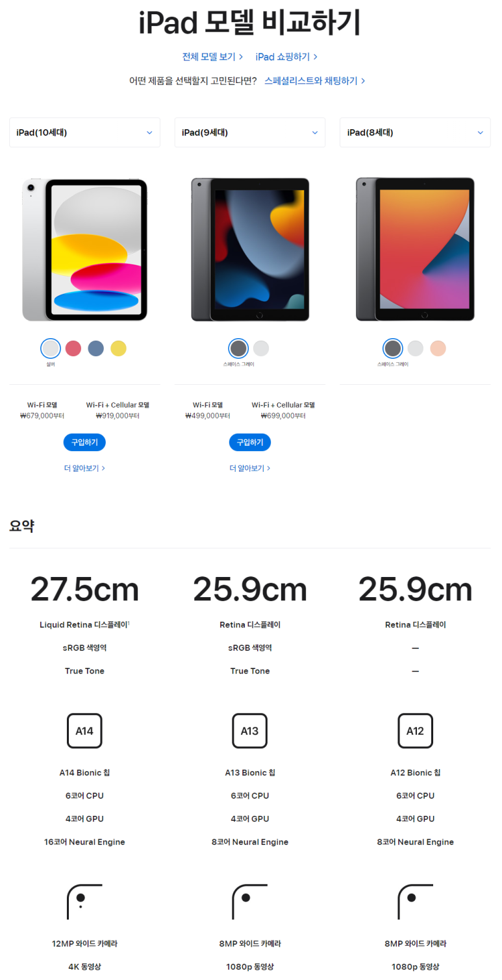Select silver color for iPad 9th generation
This screenshot has height=980, width=502.
261,349
